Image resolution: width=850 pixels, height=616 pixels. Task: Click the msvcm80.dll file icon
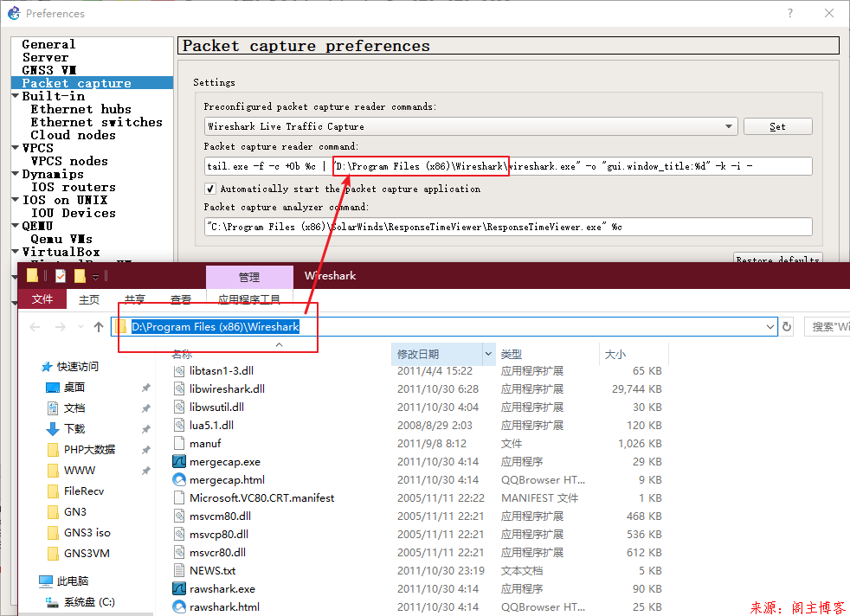179,516
